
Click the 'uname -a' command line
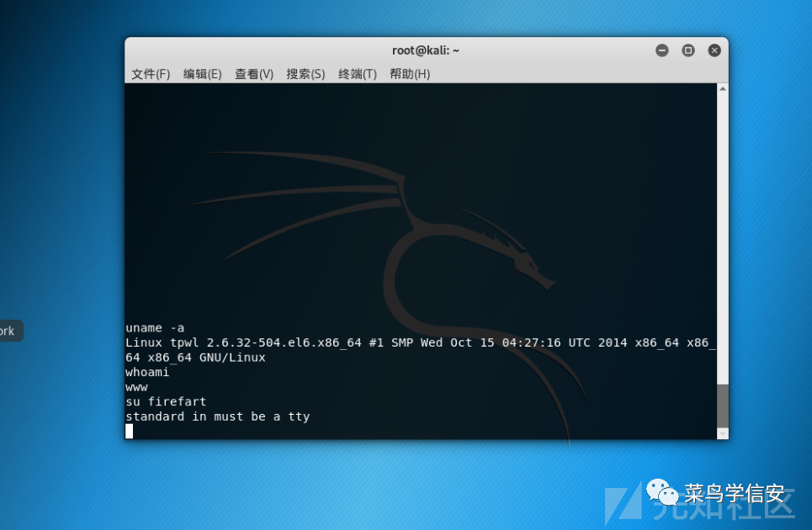[155, 328]
